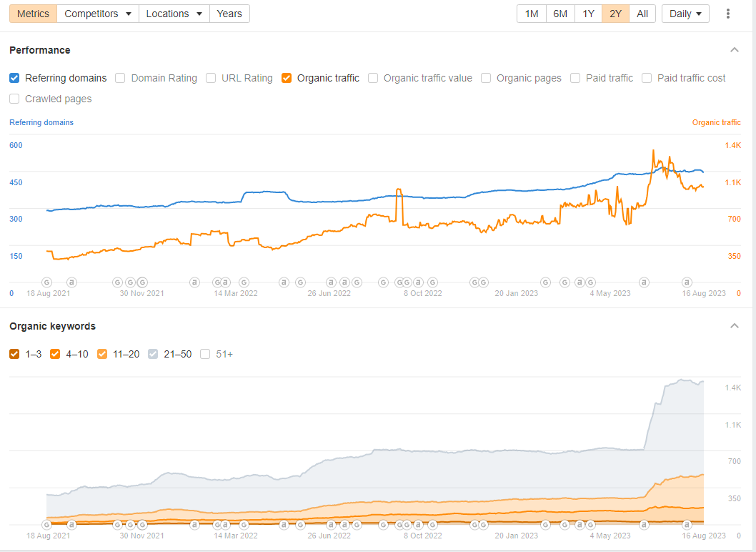Uncheck the Referring domains checkbox
The height and width of the screenshot is (552, 756).
pos(14,78)
